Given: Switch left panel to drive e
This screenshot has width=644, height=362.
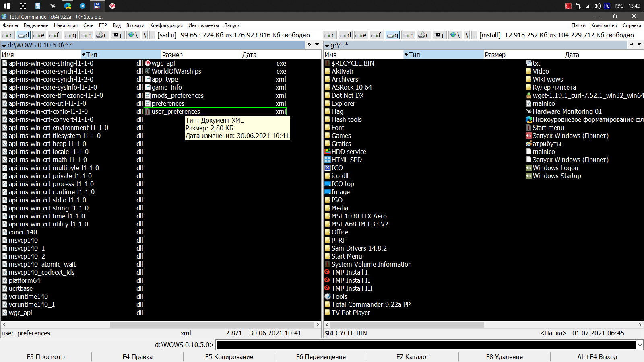Looking at the screenshot, I should 39,35.
